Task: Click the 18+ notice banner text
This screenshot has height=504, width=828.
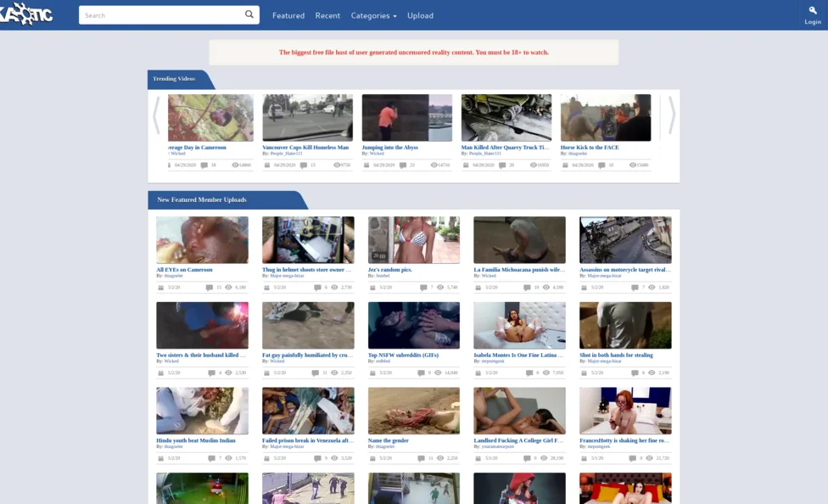Action: 413,53
